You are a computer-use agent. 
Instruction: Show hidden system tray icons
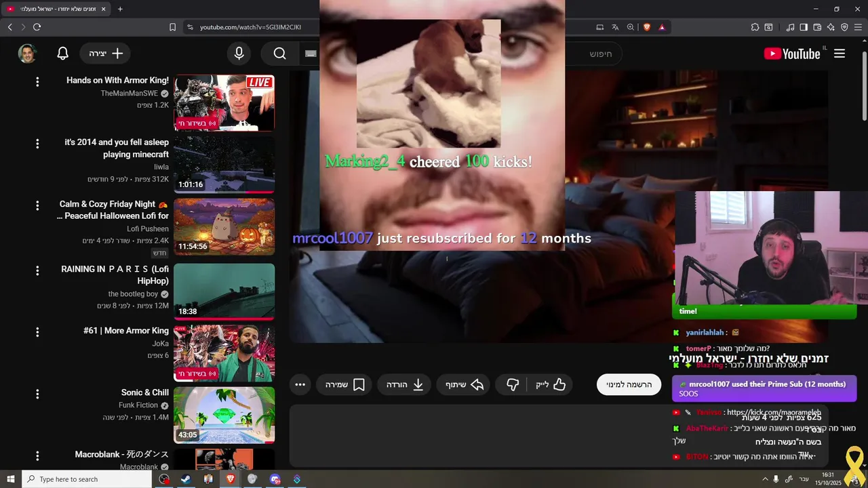coord(765,479)
